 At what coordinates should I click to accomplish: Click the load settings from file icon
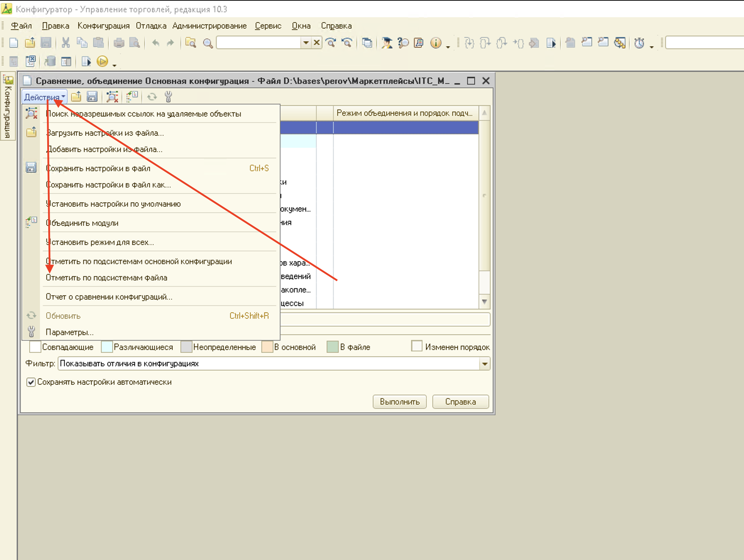click(76, 97)
